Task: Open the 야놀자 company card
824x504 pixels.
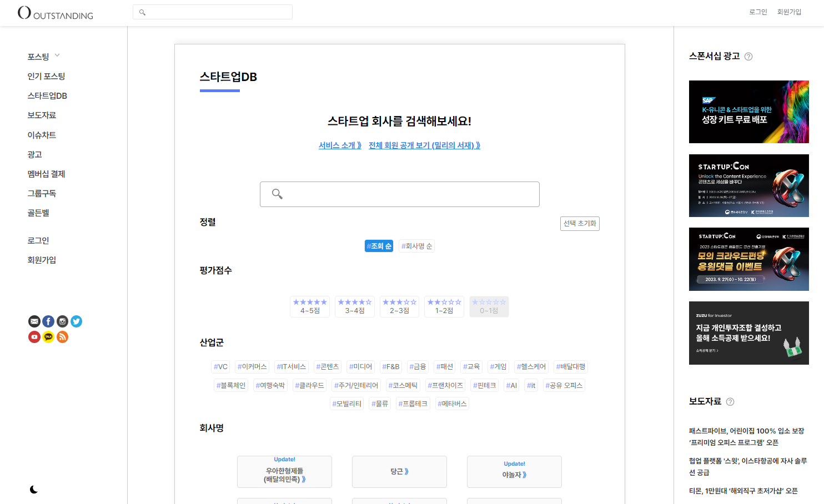Action: [514, 472]
